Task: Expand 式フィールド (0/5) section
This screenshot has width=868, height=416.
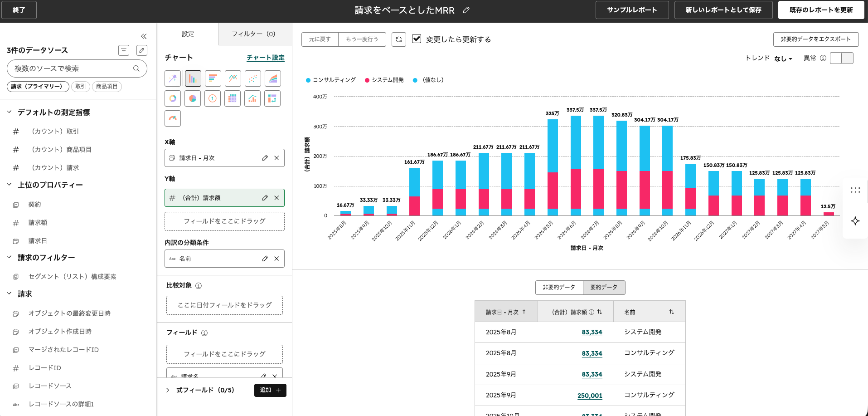Action: pos(168,390)
